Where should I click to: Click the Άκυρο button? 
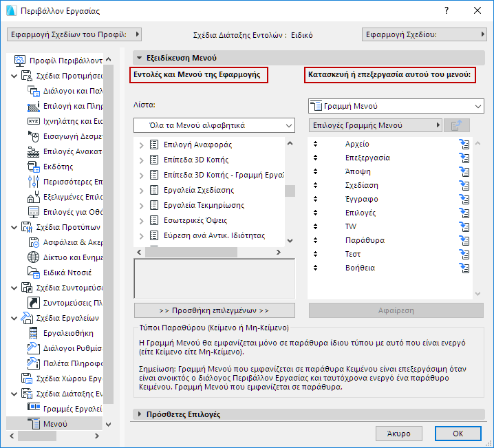pyautogui.click(x=399, y=434)
